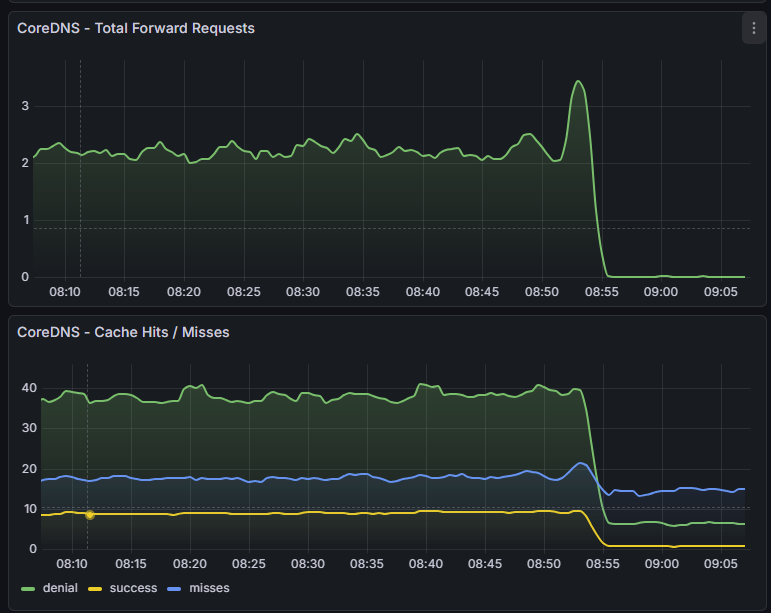Click the 08:10 label on Cache Hits axis
This screenshot has height=613, width=771.
coord(72,564)
